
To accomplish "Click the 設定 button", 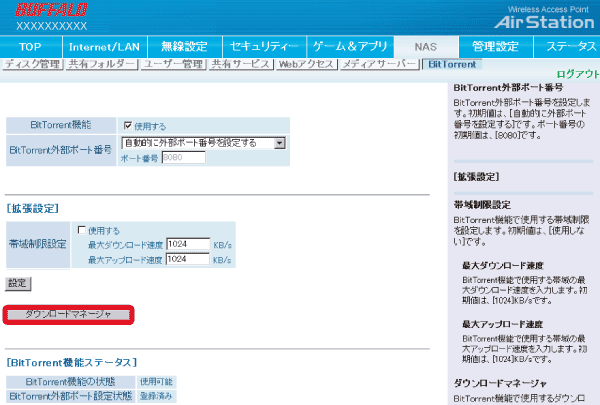I will [18, 283].
